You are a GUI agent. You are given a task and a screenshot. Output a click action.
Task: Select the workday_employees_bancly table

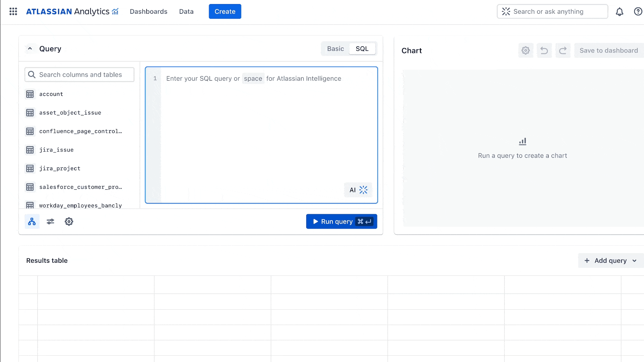pyautogui.click(x=80, y=205)
